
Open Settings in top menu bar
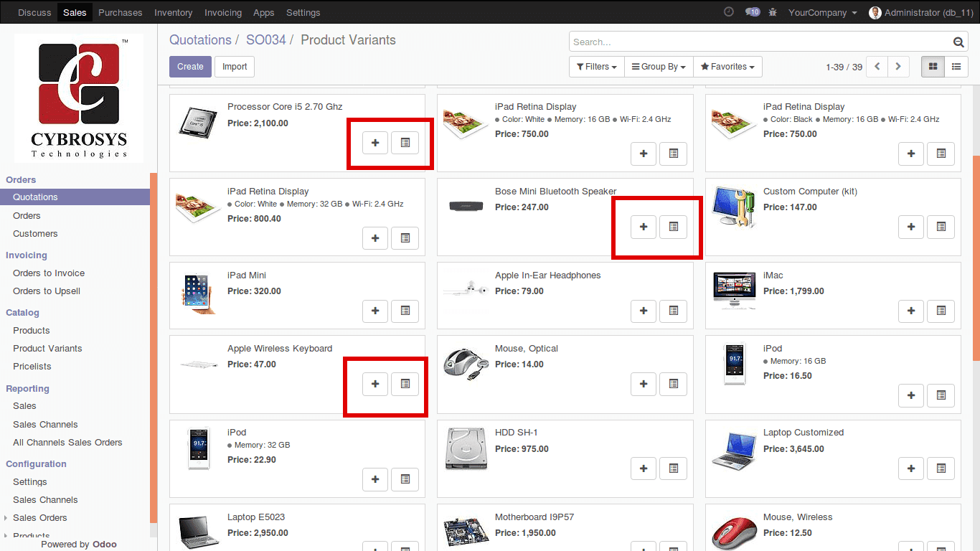coord(303,13)
